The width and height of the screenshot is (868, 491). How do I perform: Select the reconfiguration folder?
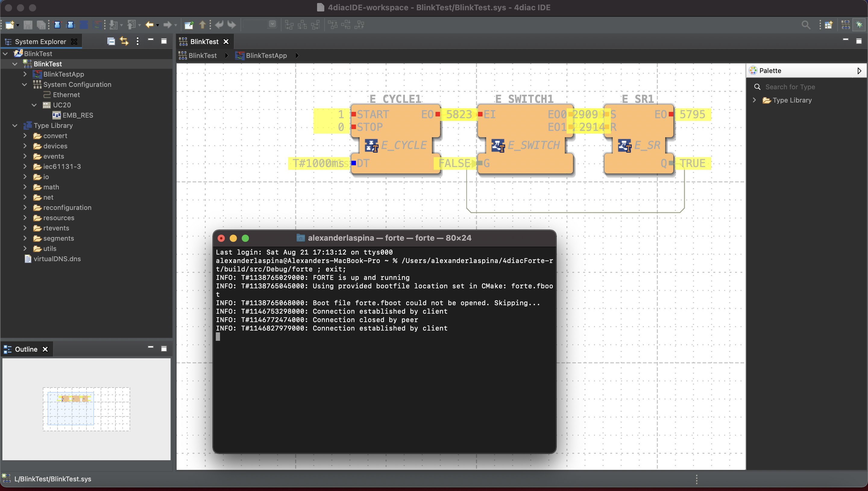click(x=62, y=207)
